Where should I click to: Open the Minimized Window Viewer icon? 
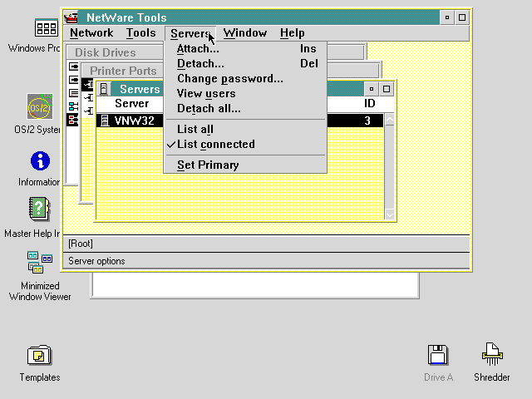click(x=40, y=262)
